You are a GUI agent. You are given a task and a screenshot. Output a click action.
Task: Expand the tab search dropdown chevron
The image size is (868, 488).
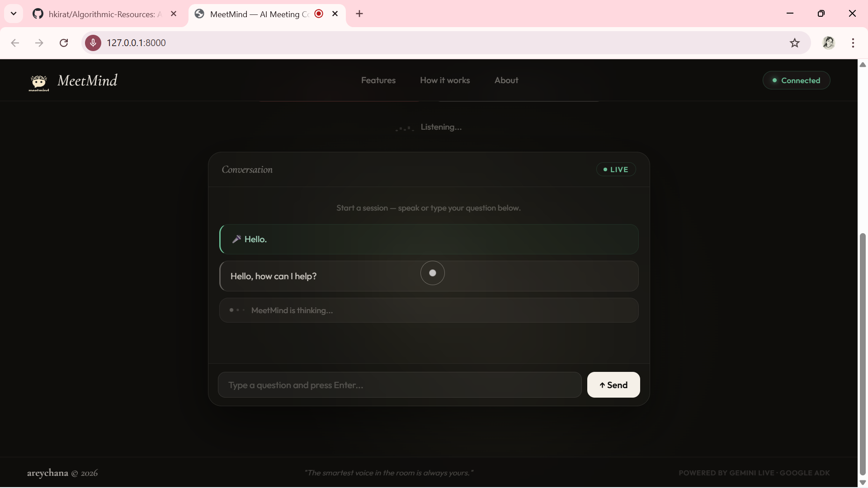(14, 14)
